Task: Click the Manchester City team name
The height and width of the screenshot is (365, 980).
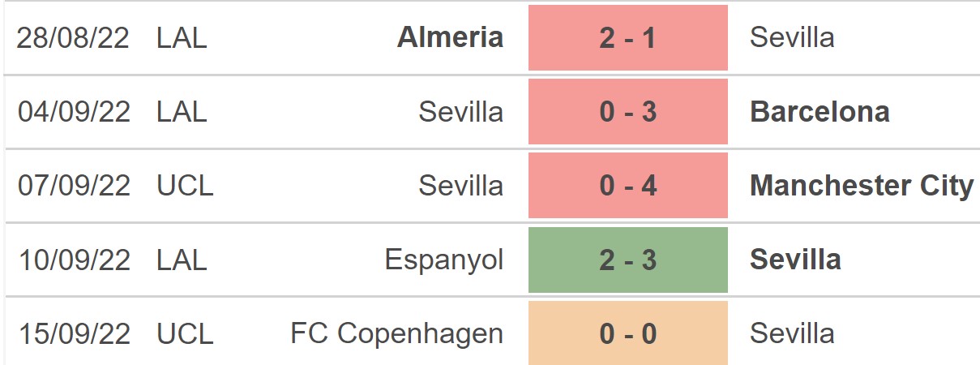Action: (x=862, y=186)
